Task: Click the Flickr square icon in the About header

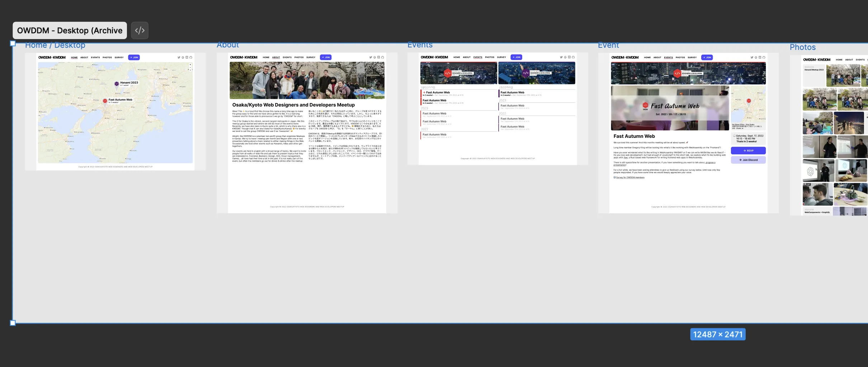Action: 378,57
